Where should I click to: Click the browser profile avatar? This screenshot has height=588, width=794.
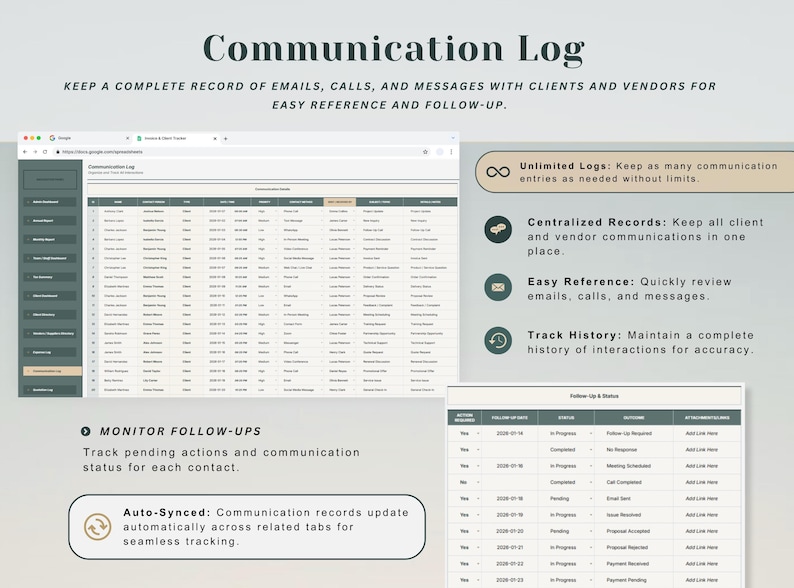(x=440, y=151)
